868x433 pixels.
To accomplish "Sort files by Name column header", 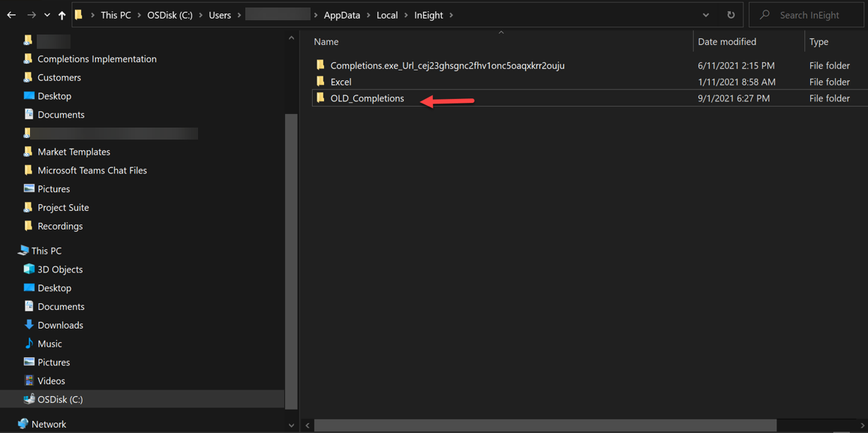I will (x=326, y=42).
